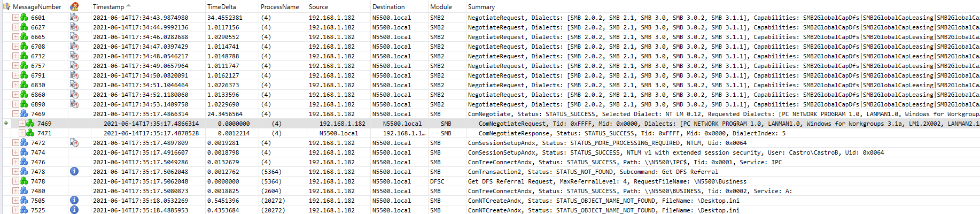Click the blue operation icon of row 7480
Screen dimensions: 980x214
pyautogui.click(x=24, y=191)
